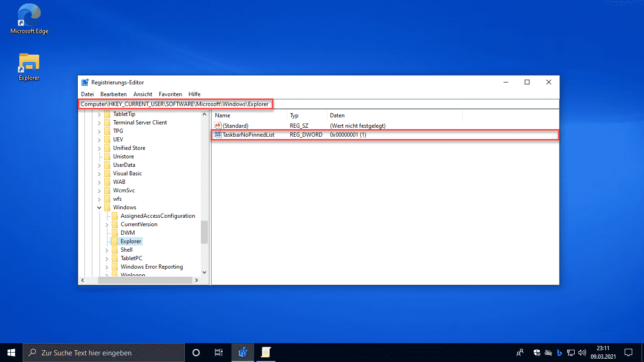
Task: Click the tree pane's scroll down arrow
Action: tap(204, 272)
